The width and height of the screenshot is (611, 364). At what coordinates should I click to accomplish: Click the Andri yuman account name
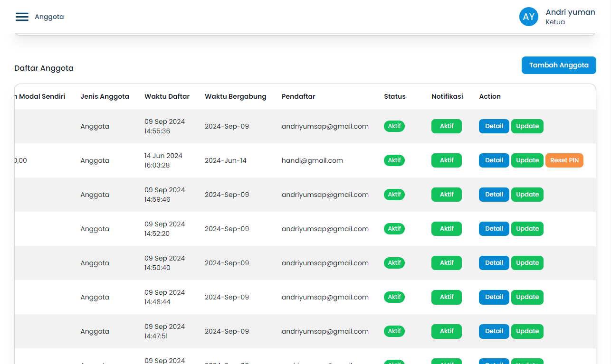570,12
